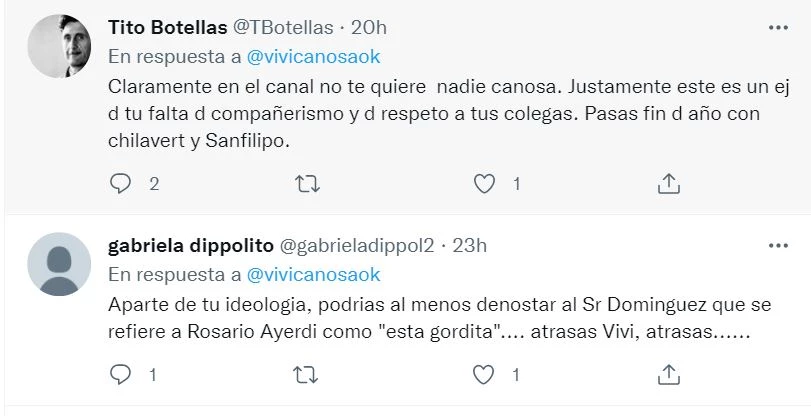
Task: Like Tito Botellas's tweet
Action: click(x=484, y=183)
